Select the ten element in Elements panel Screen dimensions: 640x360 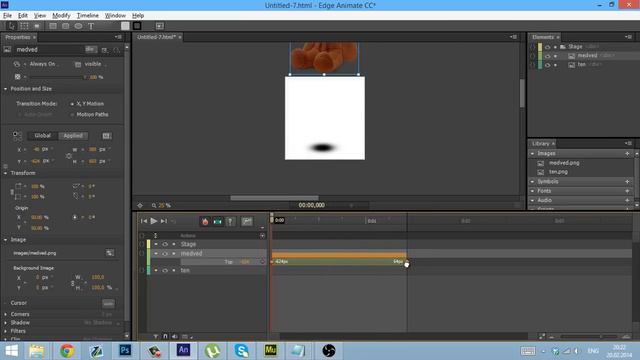582,64
